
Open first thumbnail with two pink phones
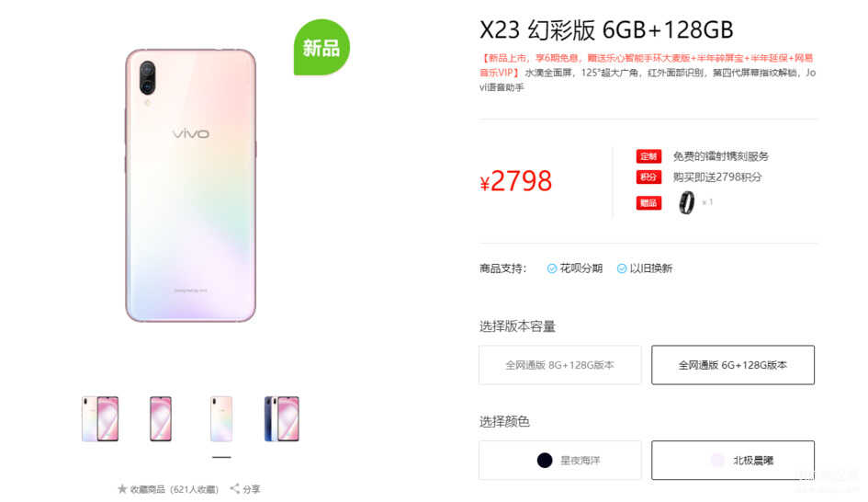click(100, 419)
